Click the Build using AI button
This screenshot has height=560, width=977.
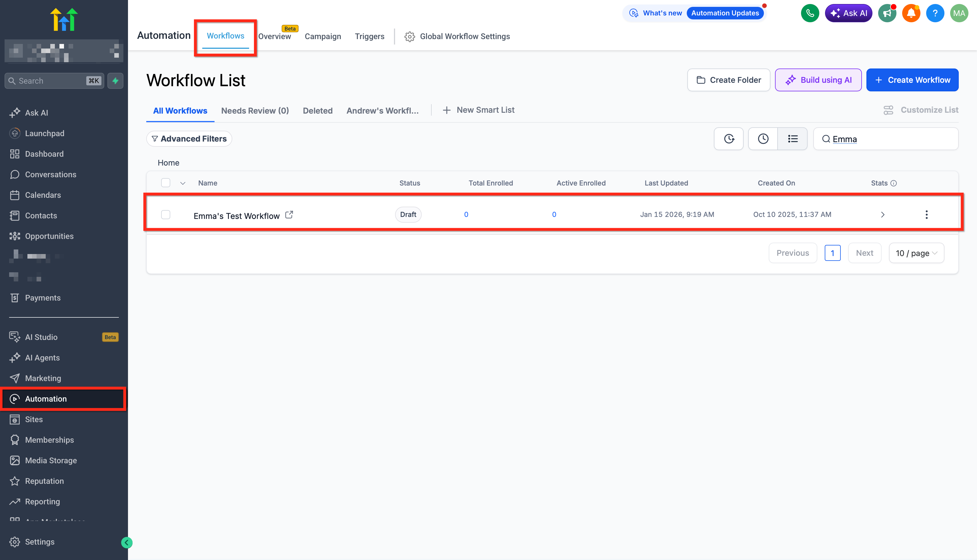(x=818, y=80)
